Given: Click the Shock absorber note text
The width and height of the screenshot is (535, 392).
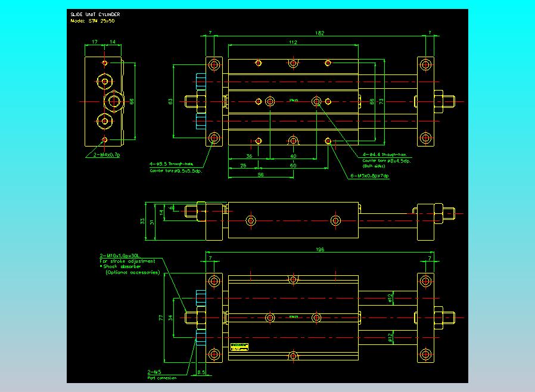Looking at the screenshot, I should tap(120, 266).
